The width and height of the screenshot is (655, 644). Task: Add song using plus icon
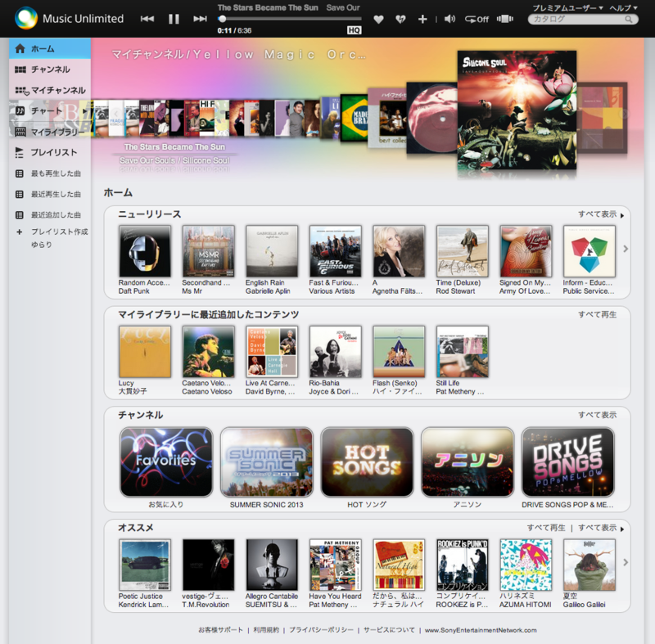click(x=422, y=19)
